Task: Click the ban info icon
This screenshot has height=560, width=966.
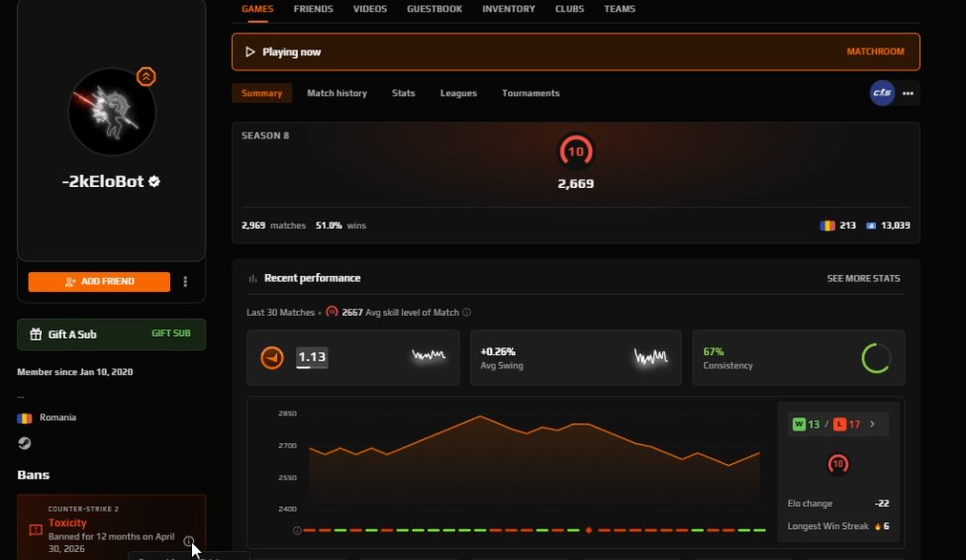Action: tap(188, 541)
